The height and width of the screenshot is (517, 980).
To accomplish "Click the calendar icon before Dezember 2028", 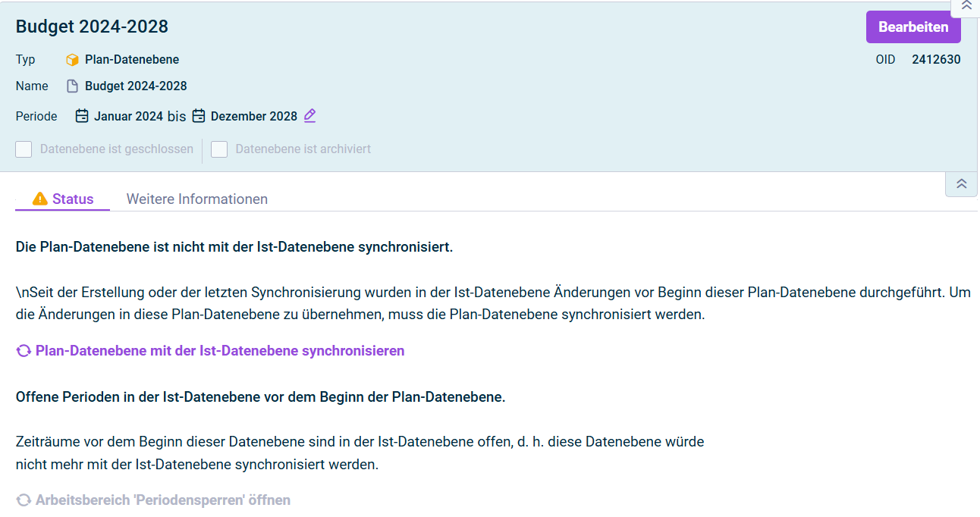I will [x=199, y=116].
